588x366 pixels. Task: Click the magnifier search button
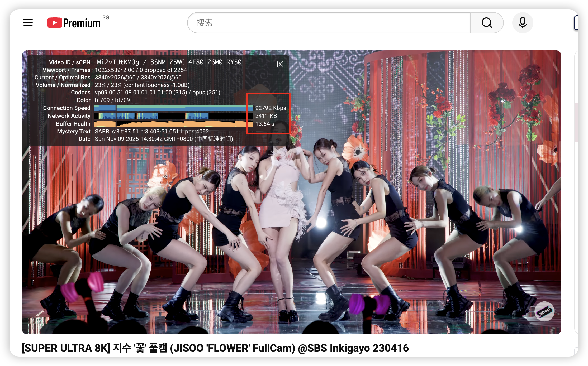[x=487, y=23]
